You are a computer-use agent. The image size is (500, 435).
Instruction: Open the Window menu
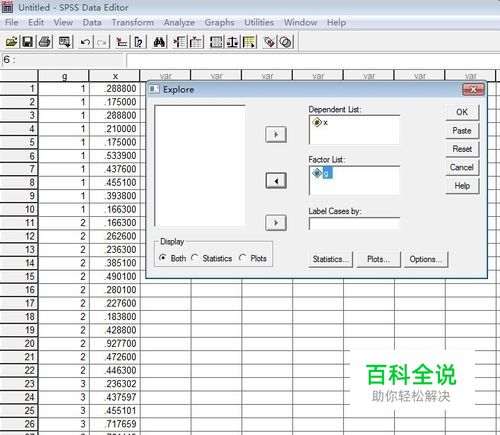point(300,22)
